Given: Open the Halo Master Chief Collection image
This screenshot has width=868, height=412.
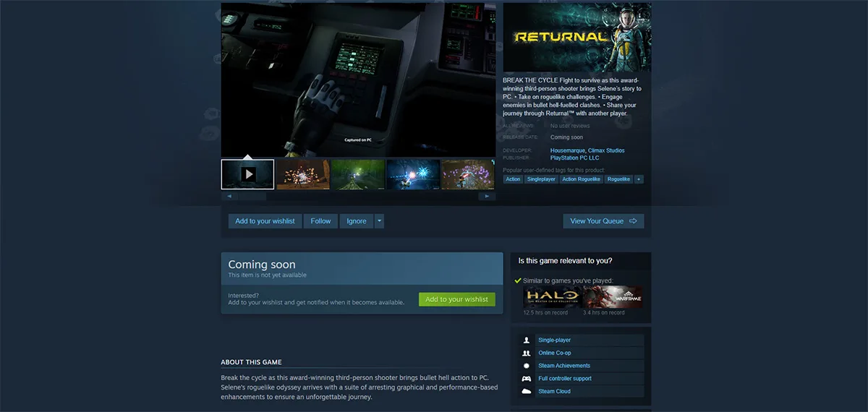Looking at the screenshot, I should (x=552, y=297).
